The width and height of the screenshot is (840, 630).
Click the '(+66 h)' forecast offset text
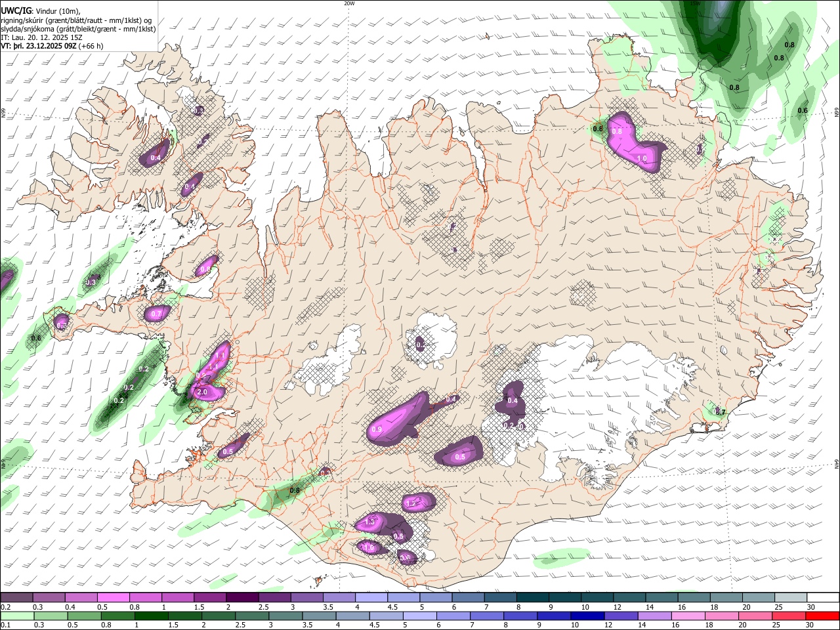pyautogui.click(x=90, y=46)
